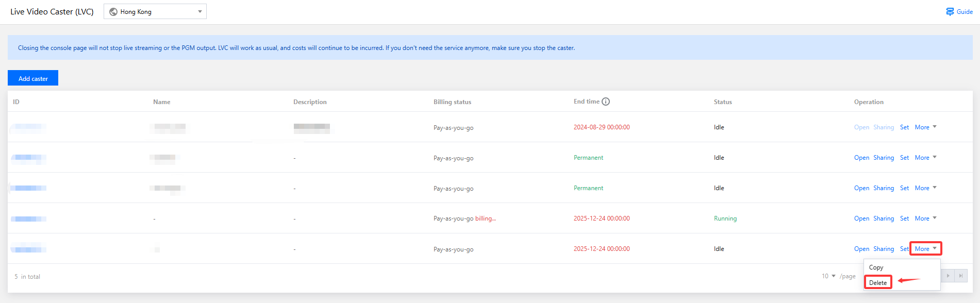
Task: Click the Add caster button
Action: click(33, 78)
